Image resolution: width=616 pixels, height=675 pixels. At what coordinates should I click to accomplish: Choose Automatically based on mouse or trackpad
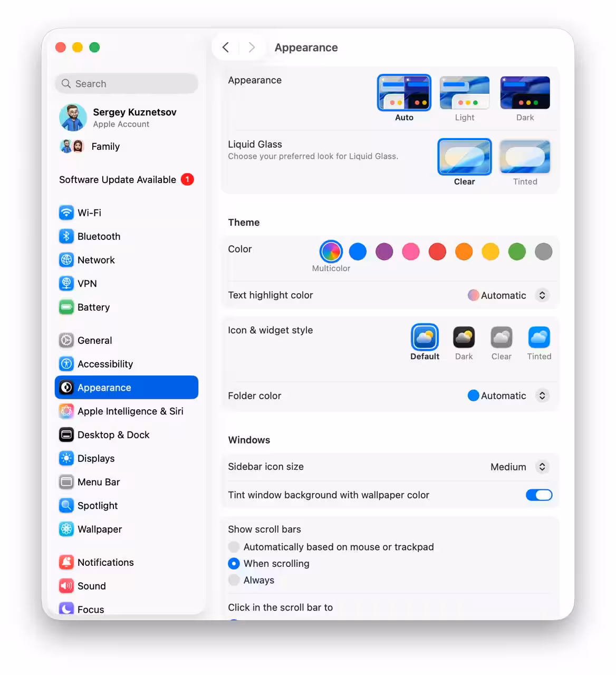pos(234,547)
